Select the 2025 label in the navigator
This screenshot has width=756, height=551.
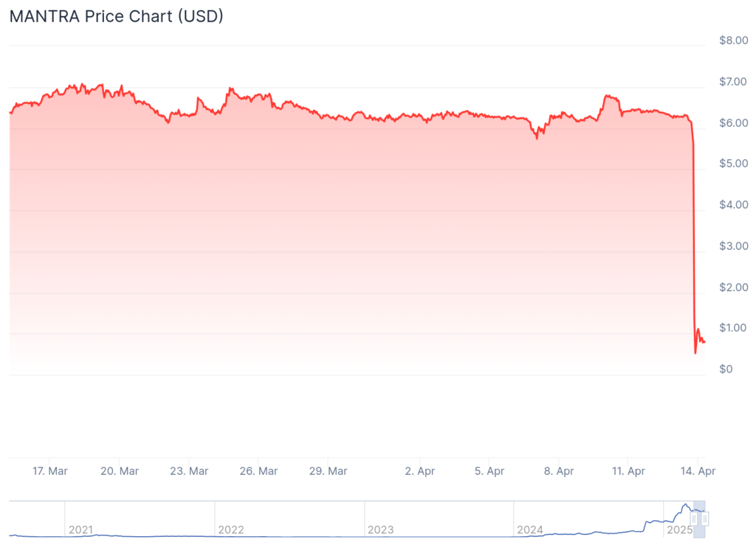pyautogui.click(x=679, y=530)
